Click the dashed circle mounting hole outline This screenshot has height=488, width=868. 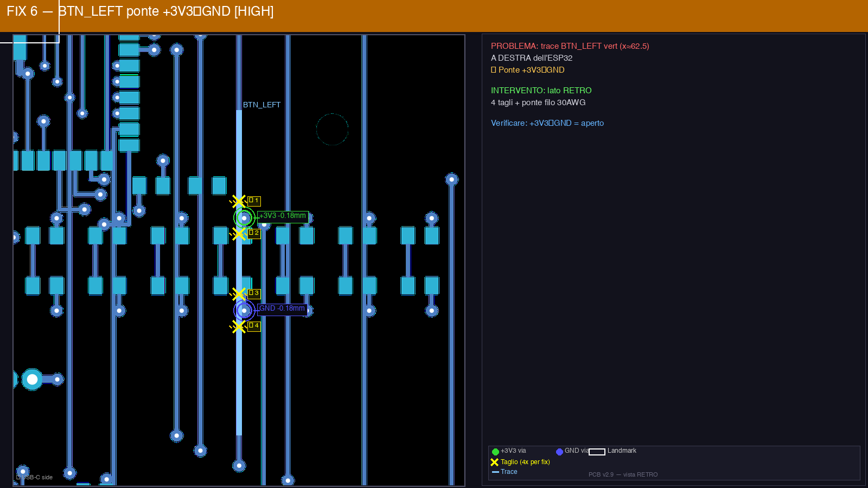[332, 129]
